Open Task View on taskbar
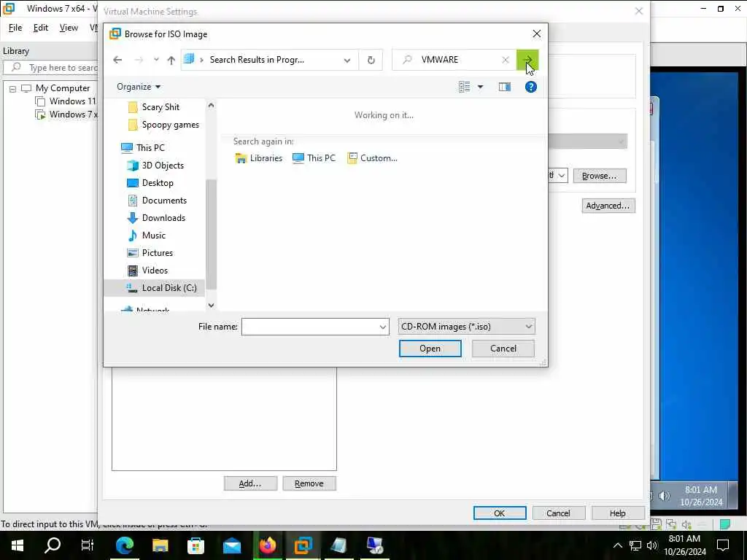The width and height of the screenshot is (747, 560). [x=88, y=545]
